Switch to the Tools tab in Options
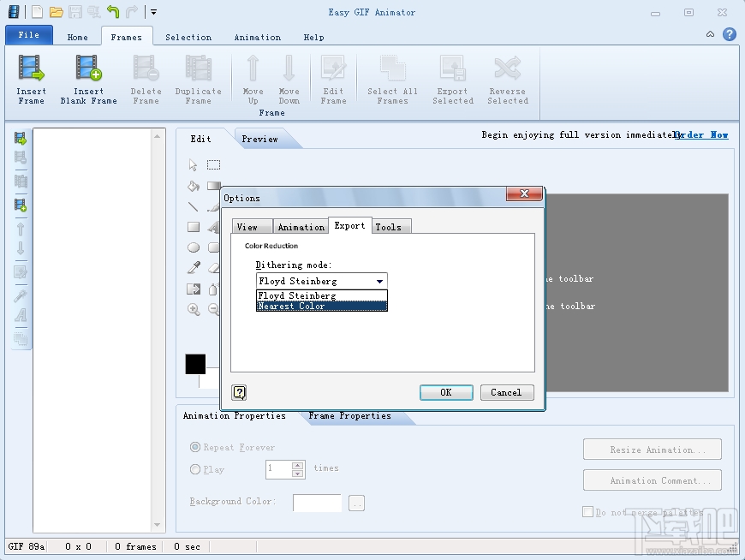 coord(390,226)
